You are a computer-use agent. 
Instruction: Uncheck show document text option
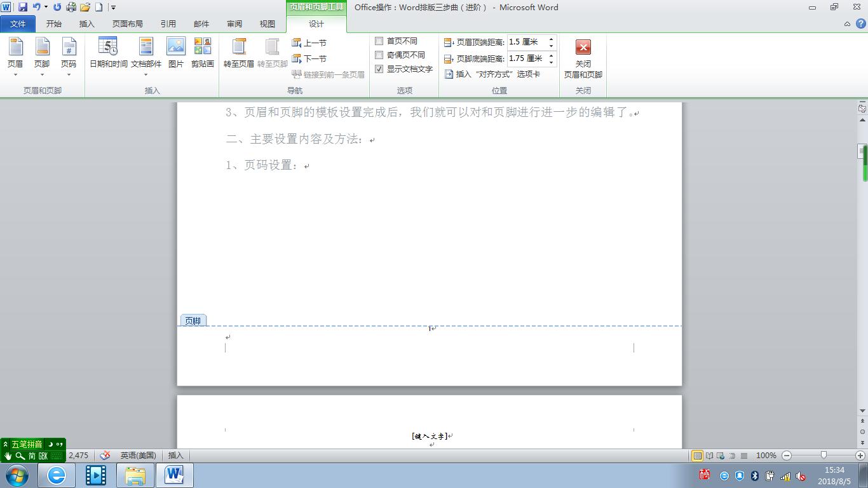coord(379,69)
